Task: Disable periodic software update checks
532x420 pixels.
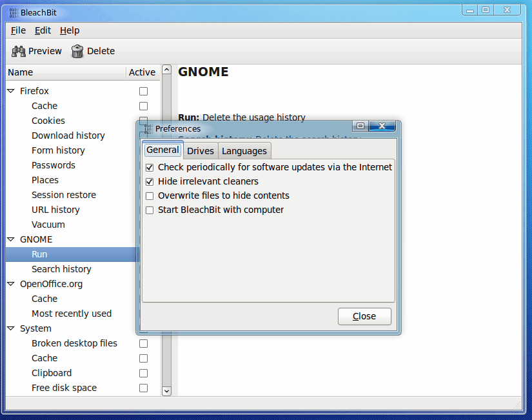Action: (150, 167)
